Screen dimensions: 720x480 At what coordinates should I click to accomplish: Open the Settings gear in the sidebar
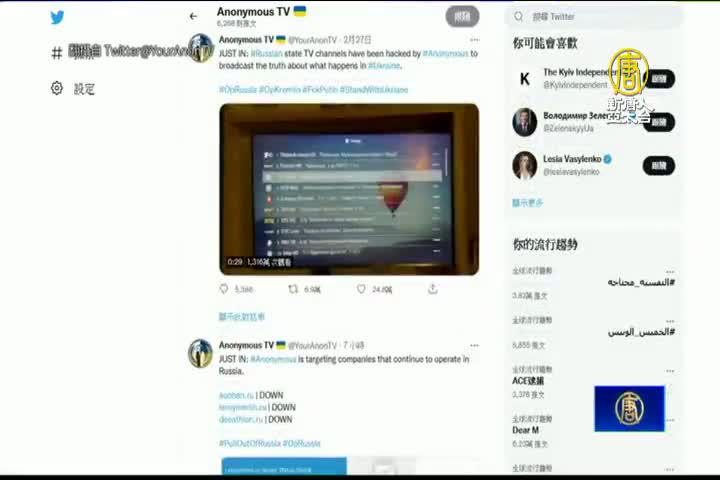(x=57, y=88)
